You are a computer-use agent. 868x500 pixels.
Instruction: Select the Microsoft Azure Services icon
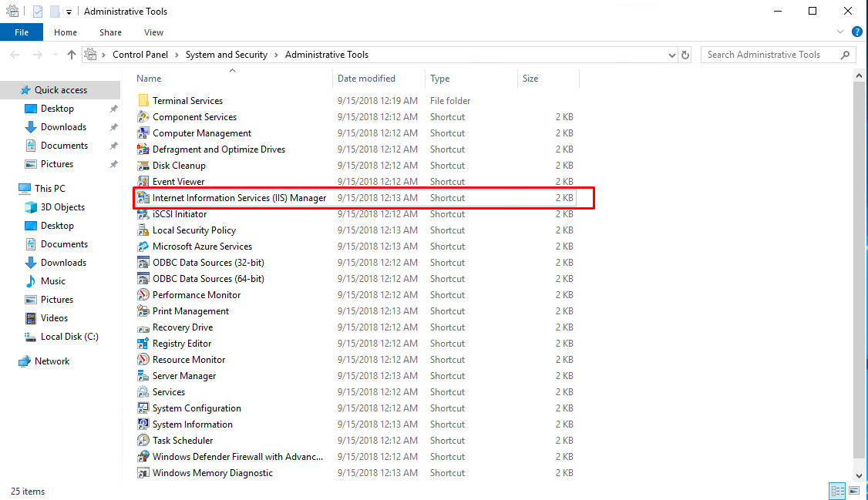143,246
